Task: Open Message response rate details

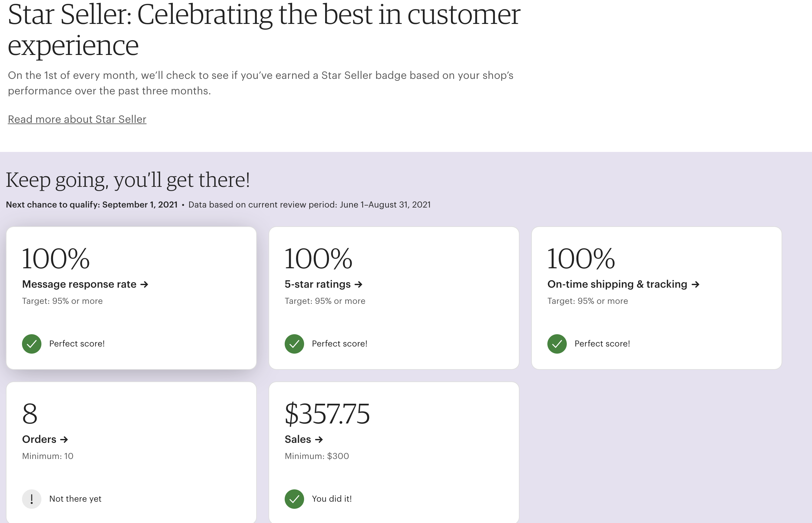Action: coord(79,284)
